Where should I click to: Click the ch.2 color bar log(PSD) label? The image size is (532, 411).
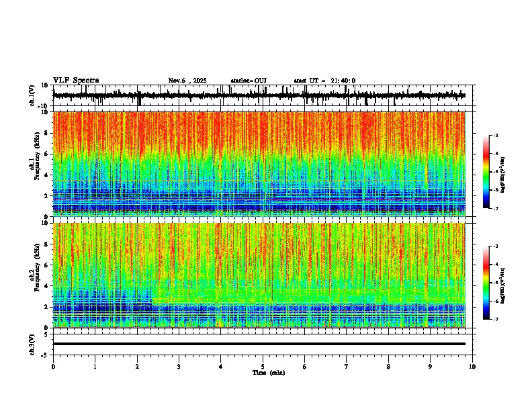(x=502, y=285)
